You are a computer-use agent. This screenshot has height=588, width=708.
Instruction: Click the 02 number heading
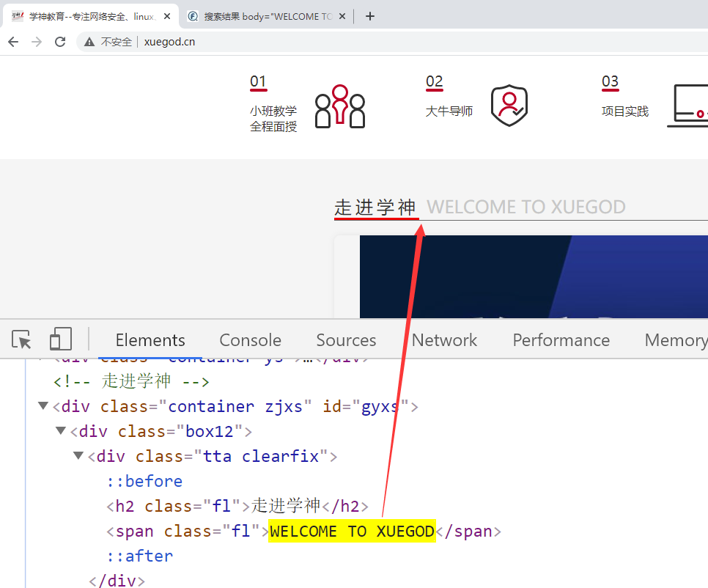(435, 81)
